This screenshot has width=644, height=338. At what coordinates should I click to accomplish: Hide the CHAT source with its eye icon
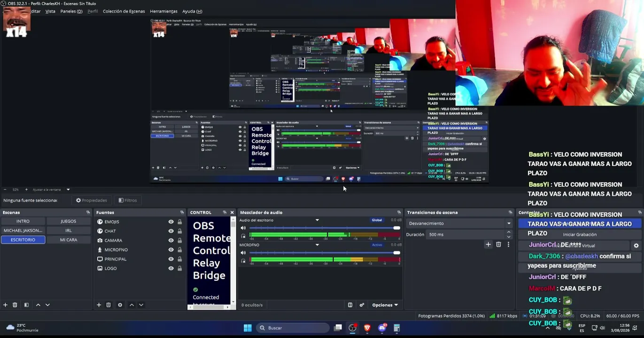(171, 231)
